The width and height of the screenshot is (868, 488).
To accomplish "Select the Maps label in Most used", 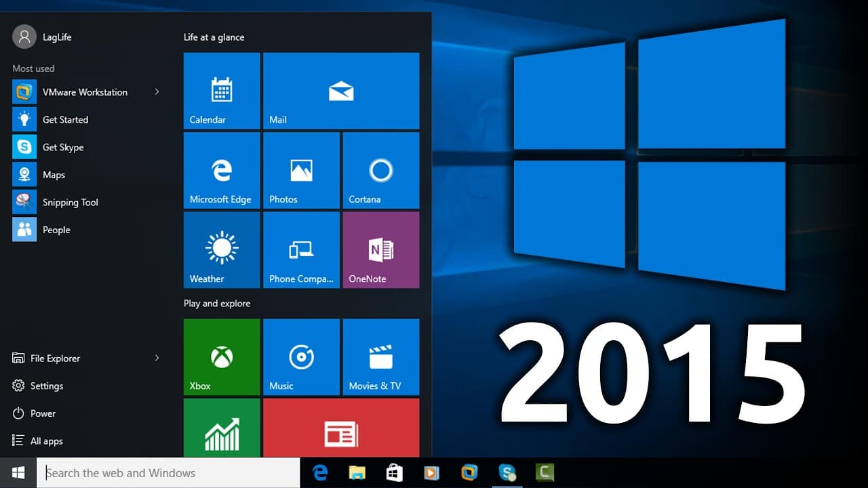I will tap(54, 175).
